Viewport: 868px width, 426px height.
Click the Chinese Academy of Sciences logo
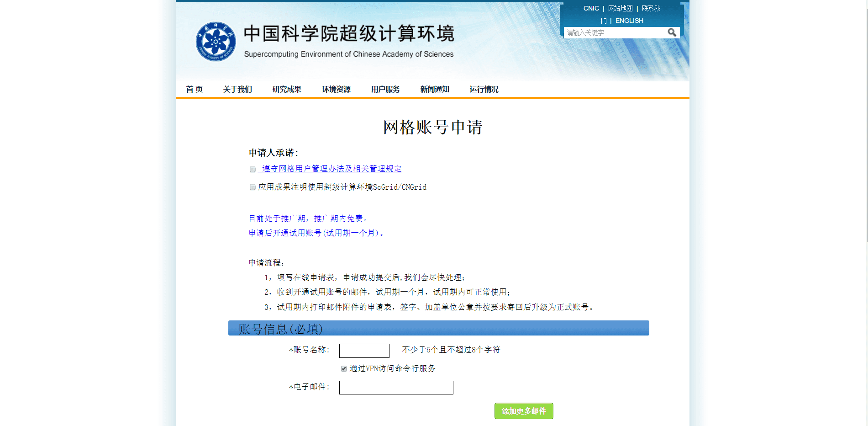click(x=216, y=42)
